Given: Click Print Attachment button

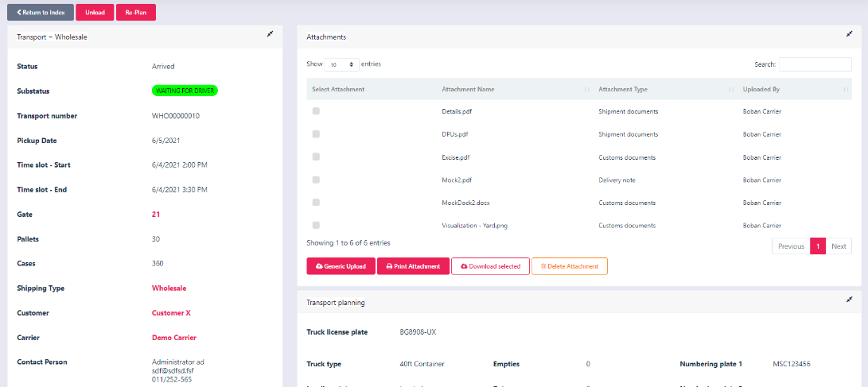Looking at the screenshot, I should click(x=413, y=266).
